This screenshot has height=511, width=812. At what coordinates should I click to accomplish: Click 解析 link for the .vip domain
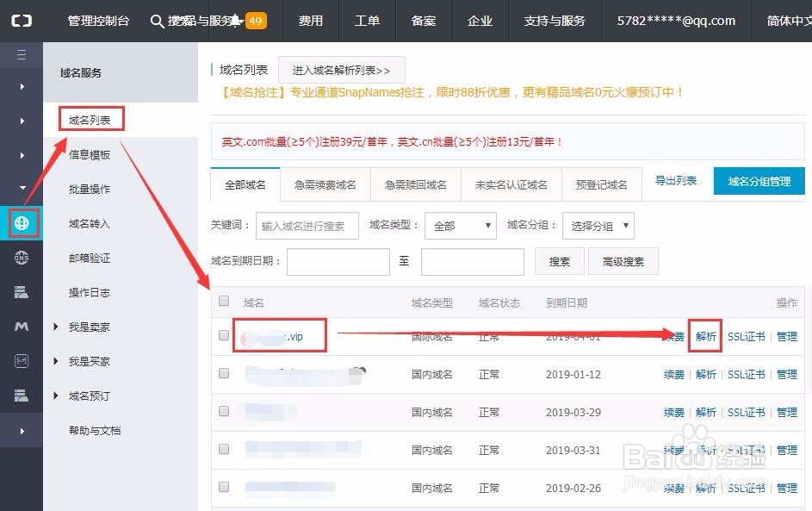pos(706,337)
